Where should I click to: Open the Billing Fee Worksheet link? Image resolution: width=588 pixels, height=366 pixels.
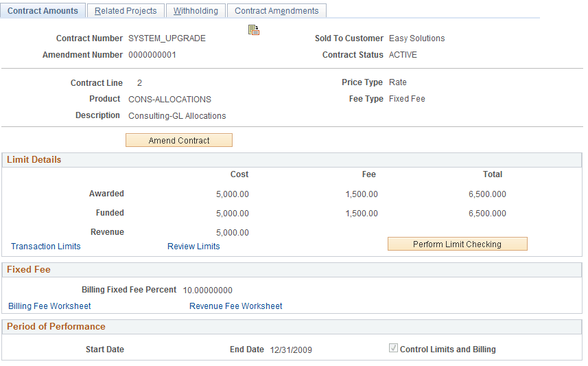[x=49, y=306]
